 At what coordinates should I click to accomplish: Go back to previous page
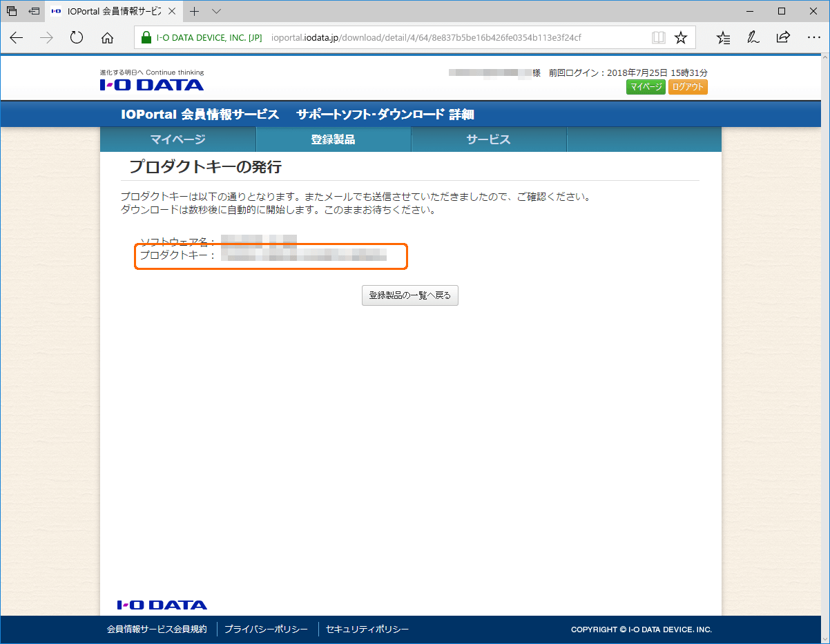click(x=17, y=38)
